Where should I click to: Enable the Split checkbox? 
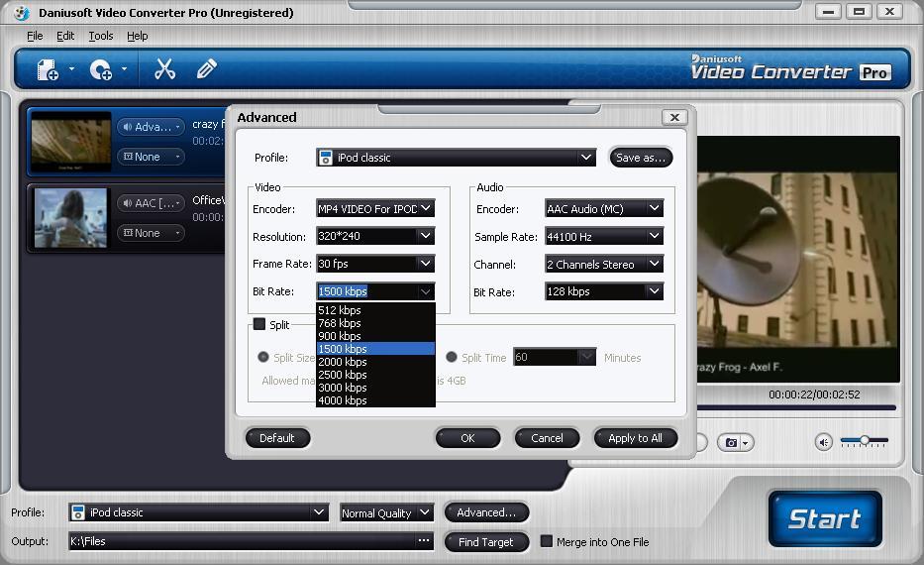click(259, 324)
